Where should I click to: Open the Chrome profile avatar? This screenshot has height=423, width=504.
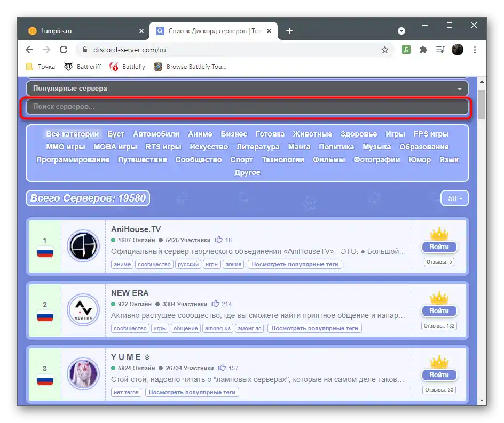point(458,50)
